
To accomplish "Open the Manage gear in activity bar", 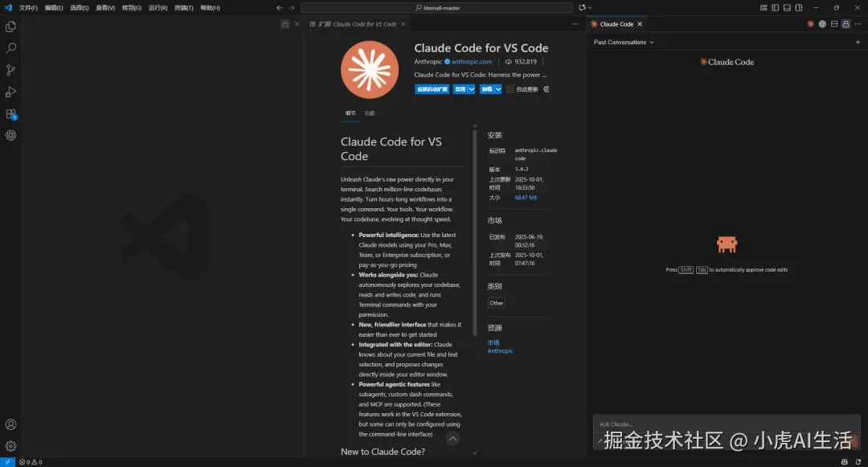I will point(10,446).
